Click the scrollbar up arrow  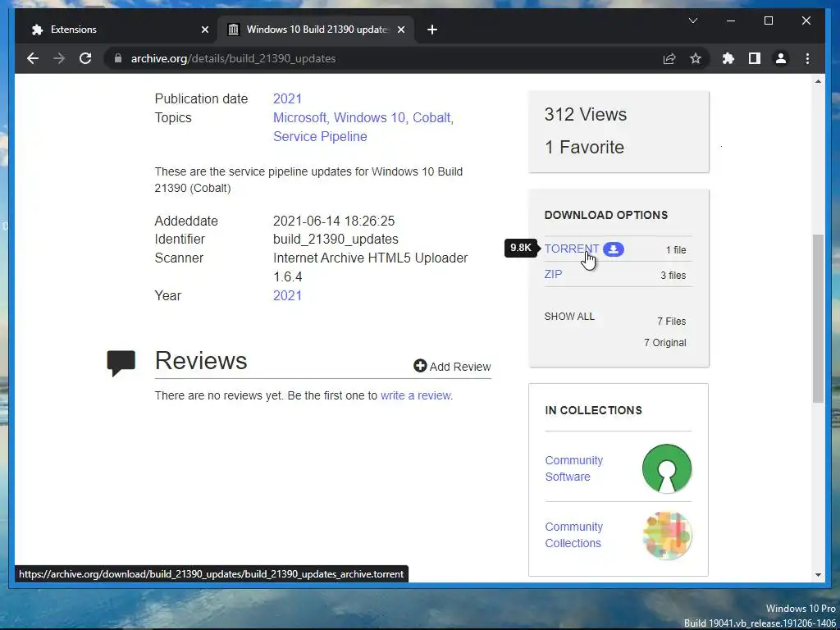click(x=818, y=81)
